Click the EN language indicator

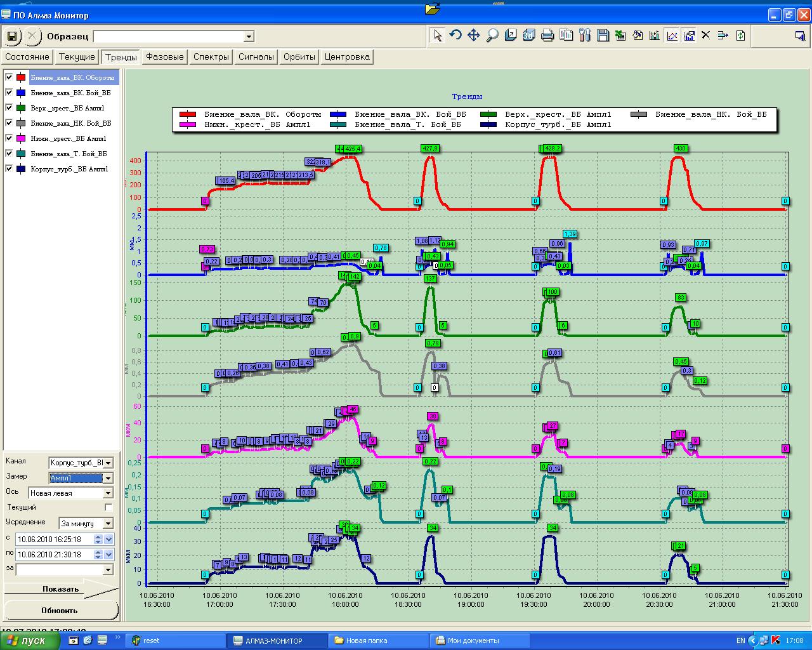pyautogui.click(x=741, y=640)
